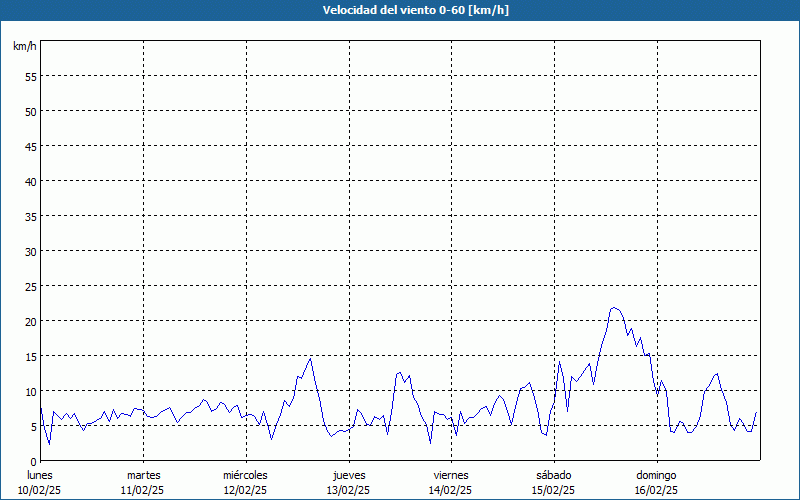This screenshot has width=800, height=500.
Task: Click the 'sábado' day label
Action: (x=554, y=475)
